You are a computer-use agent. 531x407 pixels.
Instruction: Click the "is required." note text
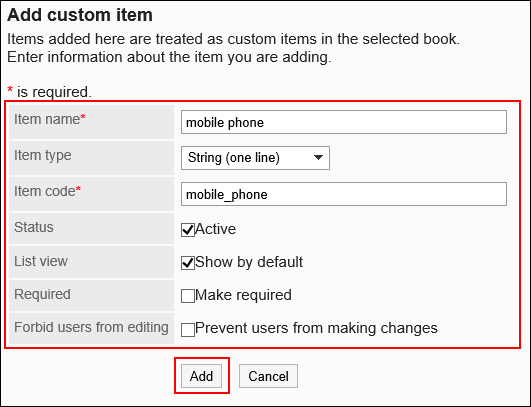coord(54,92)
